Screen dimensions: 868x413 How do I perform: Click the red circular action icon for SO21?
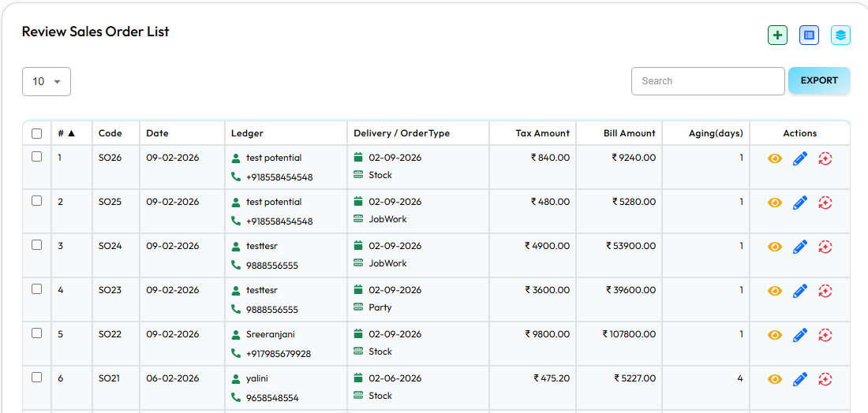(x=825, y=379)
